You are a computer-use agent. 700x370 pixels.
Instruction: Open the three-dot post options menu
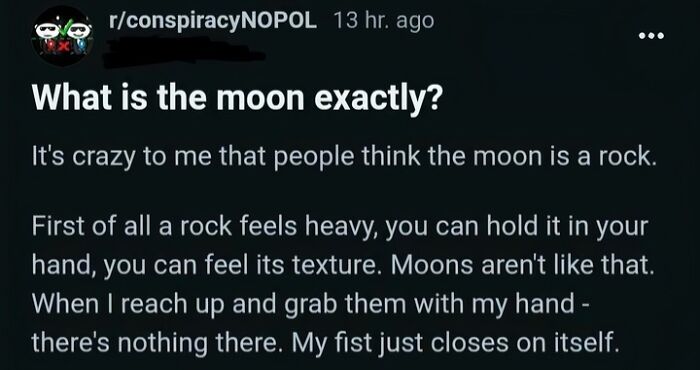652,35
